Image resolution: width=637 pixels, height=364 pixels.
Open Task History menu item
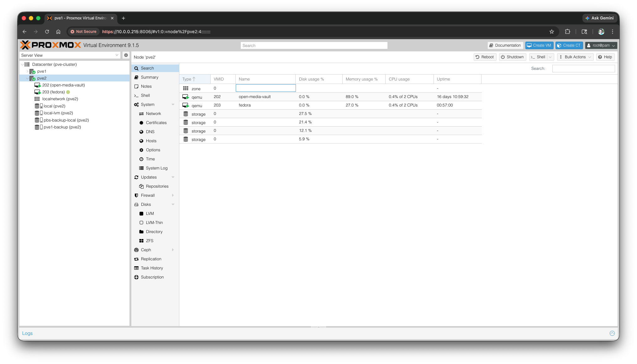pos(152,268)
